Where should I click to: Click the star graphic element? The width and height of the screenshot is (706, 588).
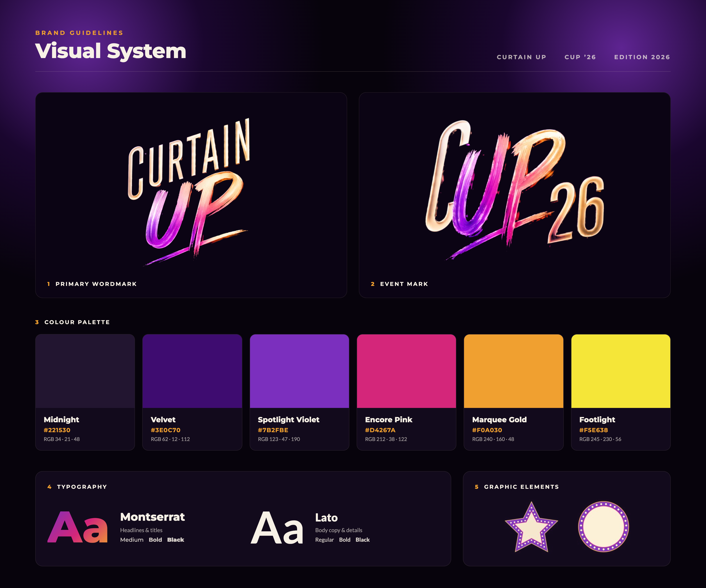coord(531,527)
